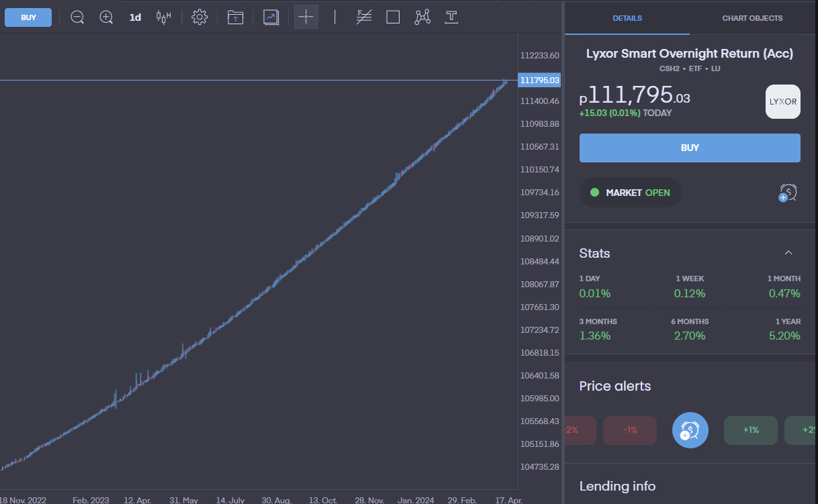
Task: Set a +1% price alert
Action: coord(750,430)
